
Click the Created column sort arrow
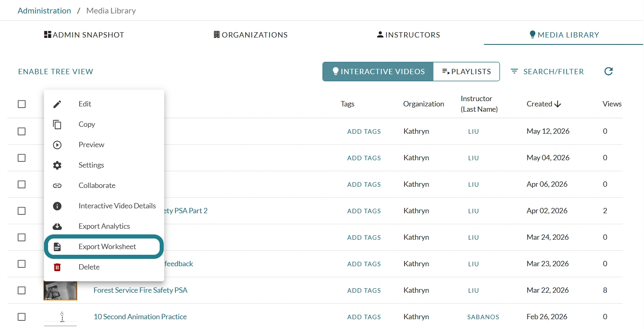pyautogui.click(x=558, y=104)
